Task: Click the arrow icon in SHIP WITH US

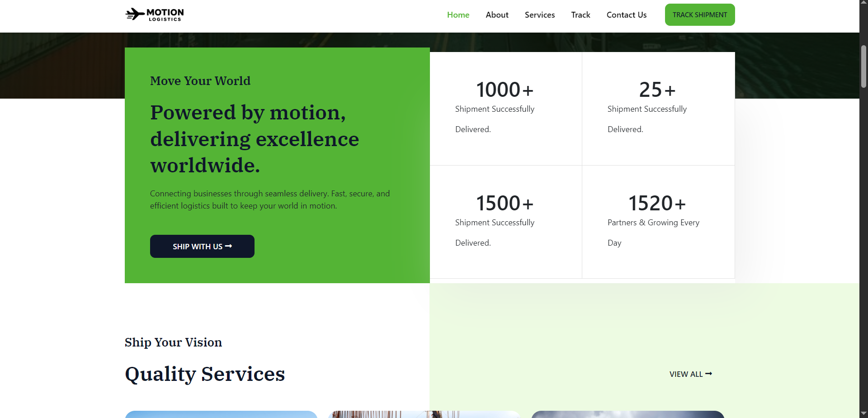Action: pyautogui.click(x=228, y=246)
